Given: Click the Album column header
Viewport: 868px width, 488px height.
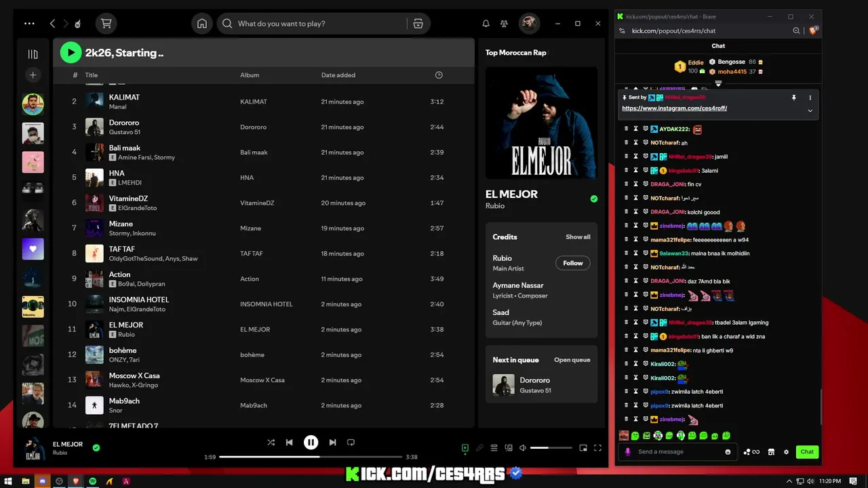Looking at the screenshot, I should 250,75.
